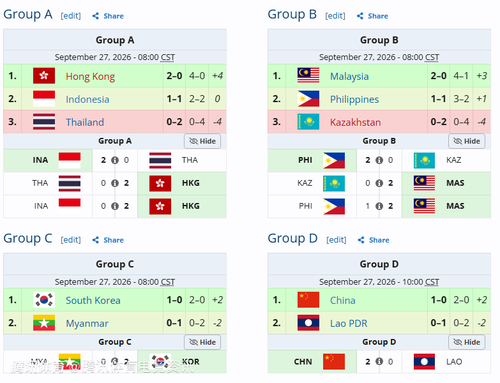Open the Indonesia team page
The width and height of the screenshot is (500, 383).
[x=87, y=99]
